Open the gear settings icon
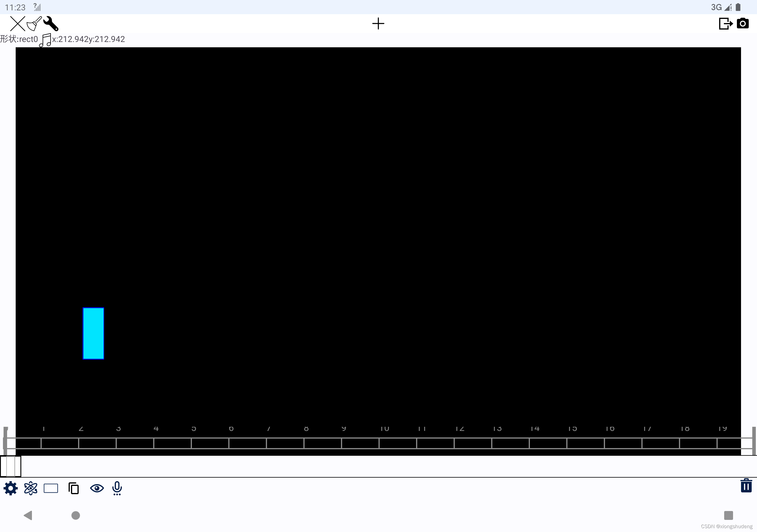The height and width of the screenshot is (532, 757). tap(11, 488)
